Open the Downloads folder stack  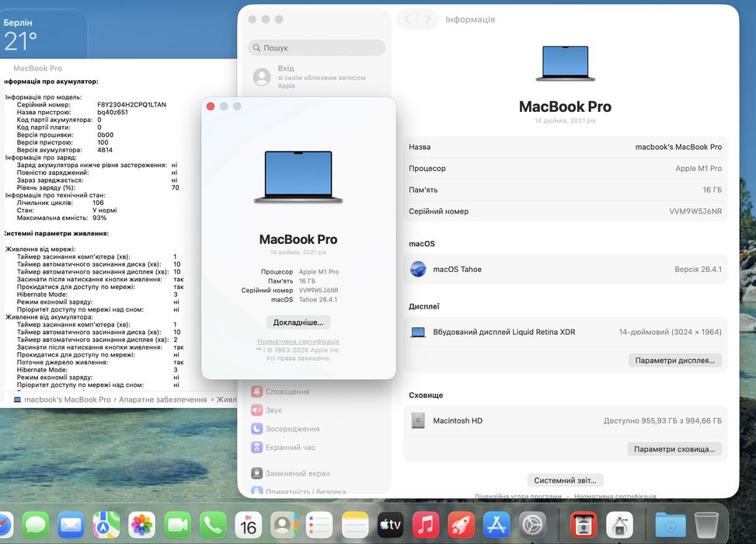pos(671,525)
